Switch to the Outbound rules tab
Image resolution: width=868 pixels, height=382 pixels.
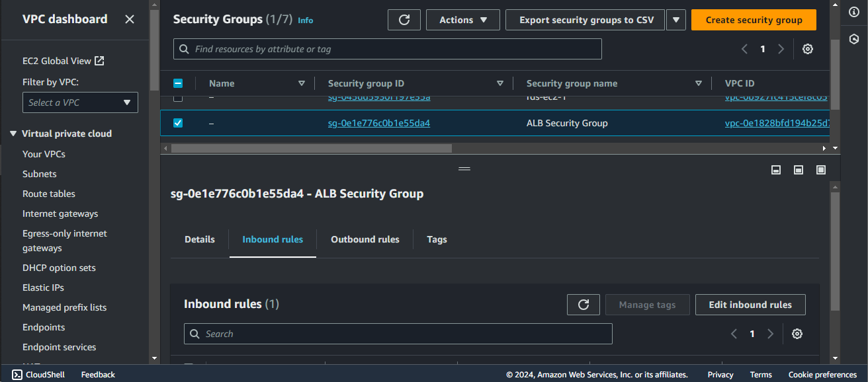coord(365,239)
